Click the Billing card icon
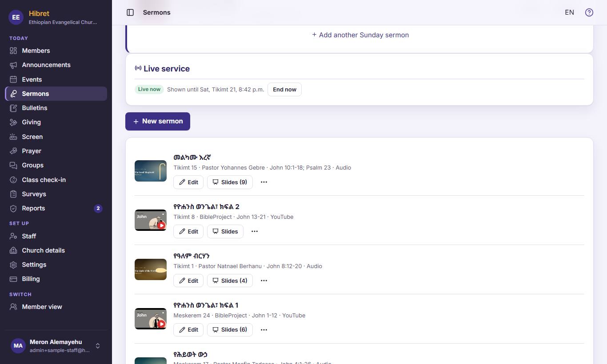 [13, 279]
